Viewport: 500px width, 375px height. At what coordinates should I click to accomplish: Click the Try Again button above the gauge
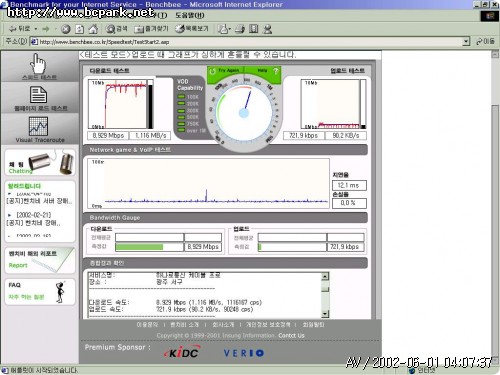click(x=225, y=71)
